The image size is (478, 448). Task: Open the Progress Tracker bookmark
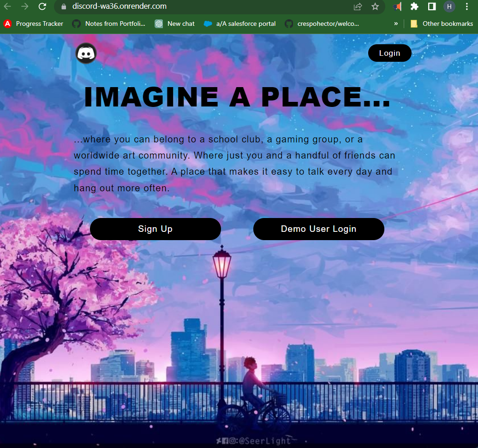(34, 24)
